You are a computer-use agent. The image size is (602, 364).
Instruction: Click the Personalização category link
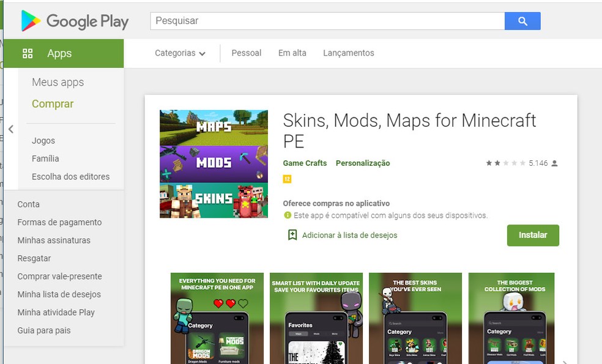pos(363,163)
